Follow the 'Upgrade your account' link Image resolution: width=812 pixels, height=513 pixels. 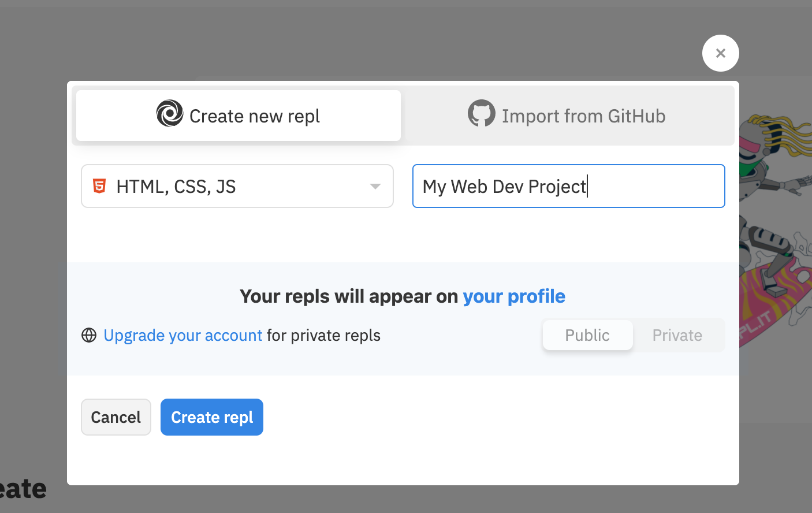pyautogui.click(x=183, y=336)
